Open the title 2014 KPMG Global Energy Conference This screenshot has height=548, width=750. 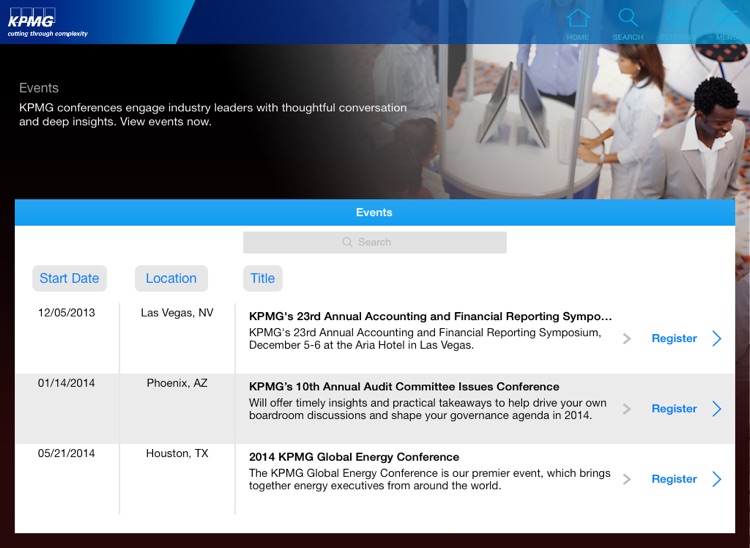(354, 457)
